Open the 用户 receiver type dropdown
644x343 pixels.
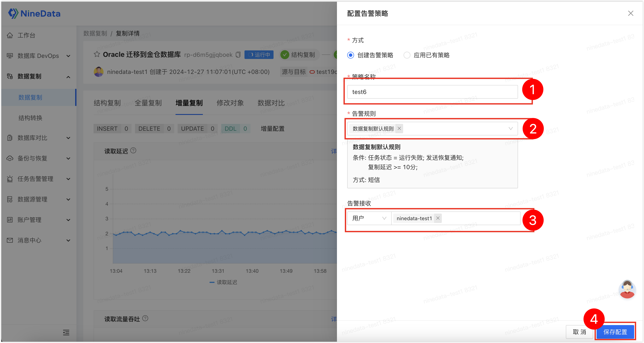tap(369, 218)
